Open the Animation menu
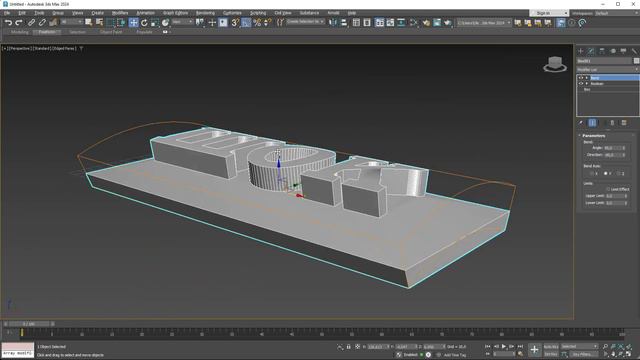The width and height of the screenshot is (640, 360). point(145,13)
